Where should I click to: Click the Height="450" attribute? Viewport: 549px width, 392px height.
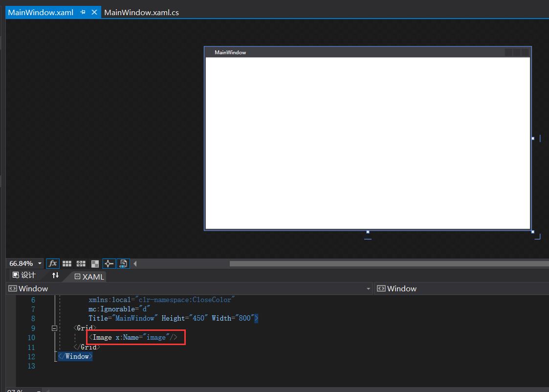[184, 318]
